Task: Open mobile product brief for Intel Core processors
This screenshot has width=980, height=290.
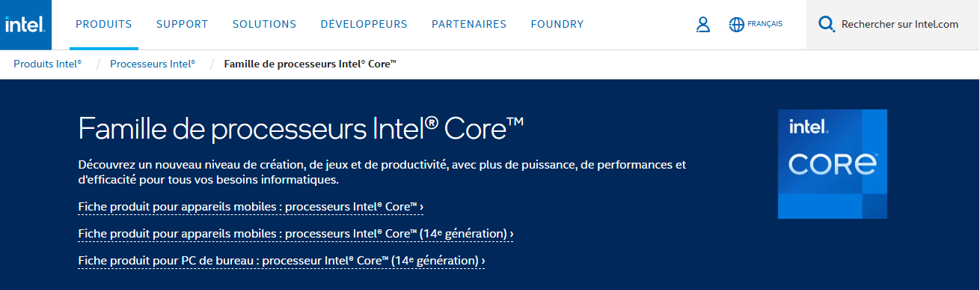Action: pos(251,206)
